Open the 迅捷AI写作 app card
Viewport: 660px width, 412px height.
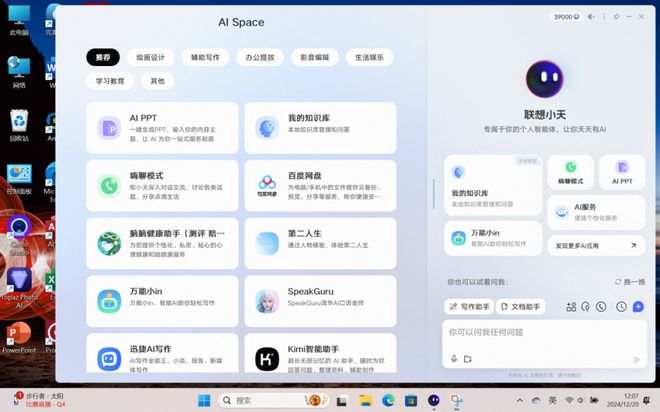(x=162, y=353)
